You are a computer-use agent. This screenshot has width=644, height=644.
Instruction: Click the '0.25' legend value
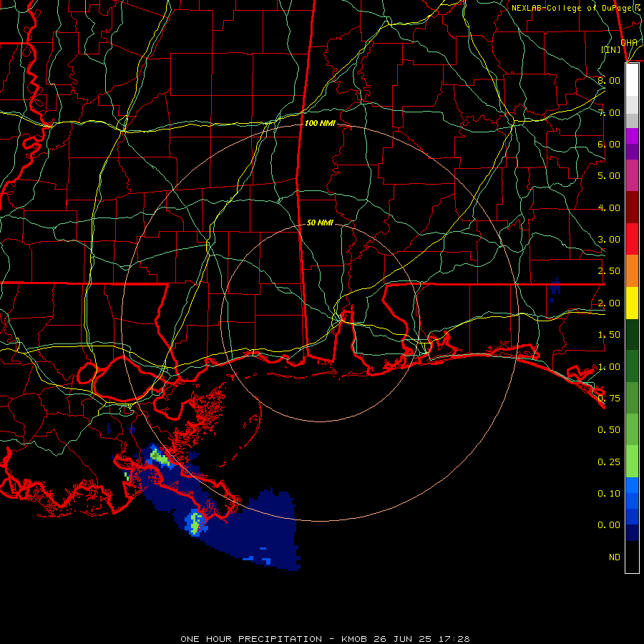point(609,462)
